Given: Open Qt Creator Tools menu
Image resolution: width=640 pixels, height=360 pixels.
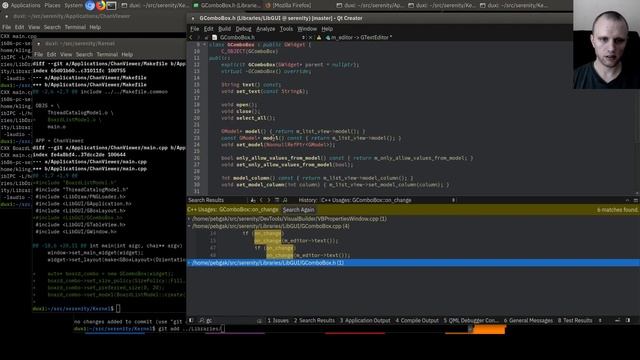Looking at the screenshot, I should 286,29.
